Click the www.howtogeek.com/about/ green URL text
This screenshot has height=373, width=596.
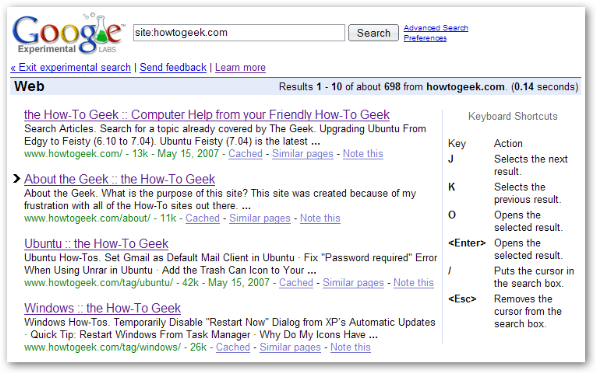[x=87, y=218]
